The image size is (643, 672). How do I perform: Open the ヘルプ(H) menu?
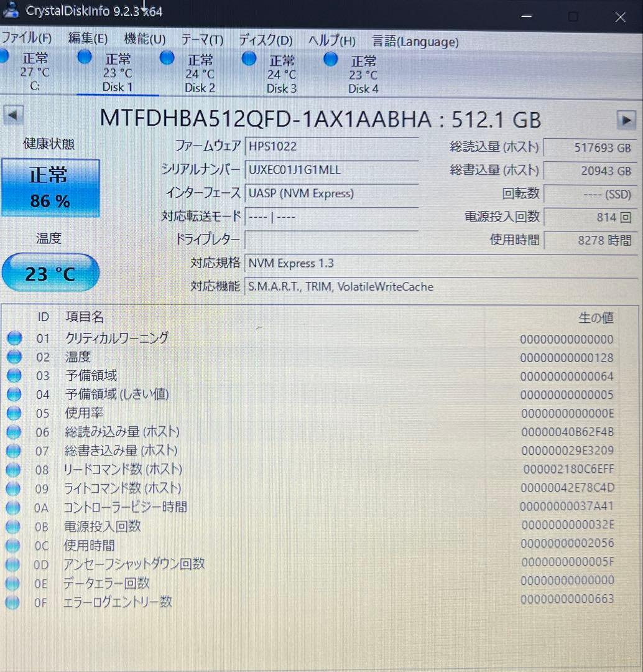pos(332,40)
